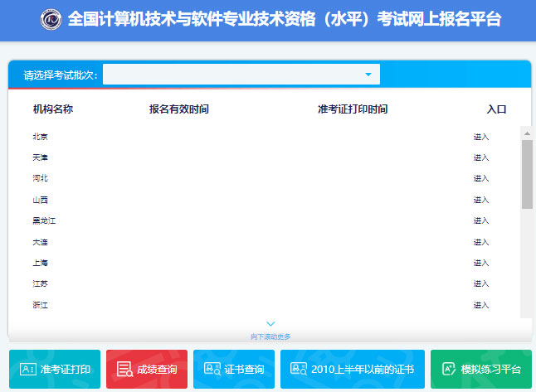Click the exam platform logo emblem
536x392 pixels.
coord(51,19)
